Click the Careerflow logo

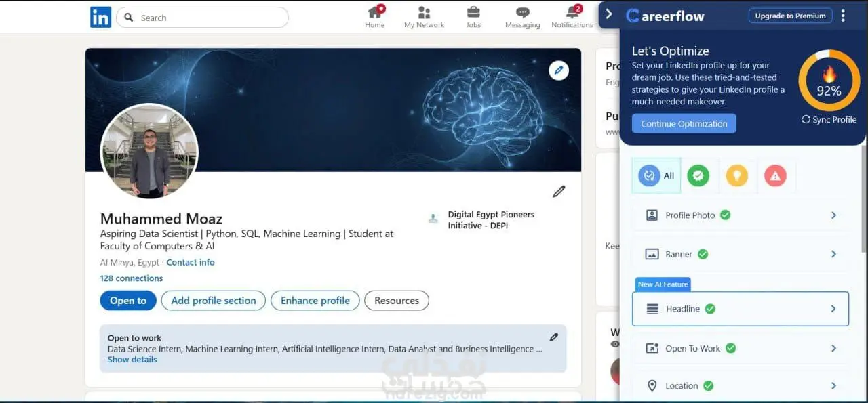coord(665,16)
